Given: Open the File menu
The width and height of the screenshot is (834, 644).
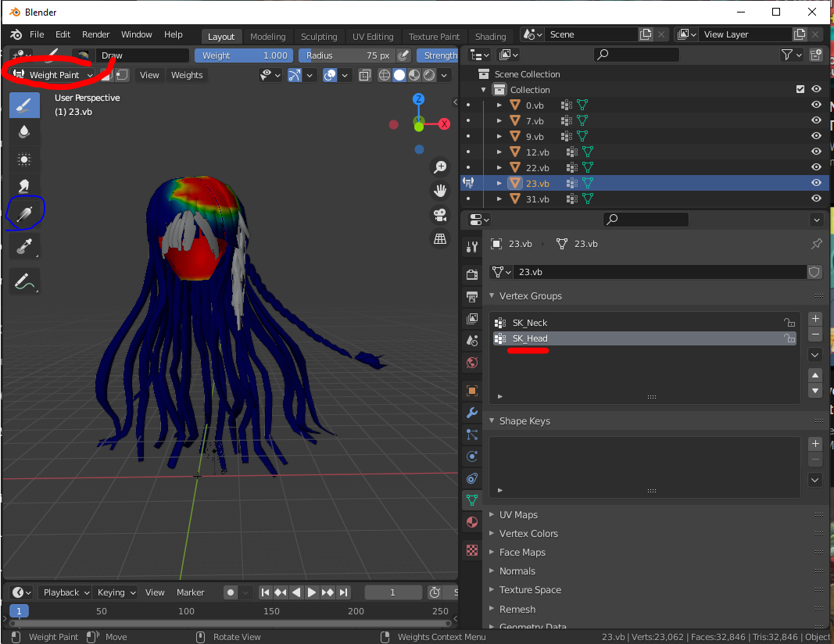Looking at the screenshot, I should 37,34.
